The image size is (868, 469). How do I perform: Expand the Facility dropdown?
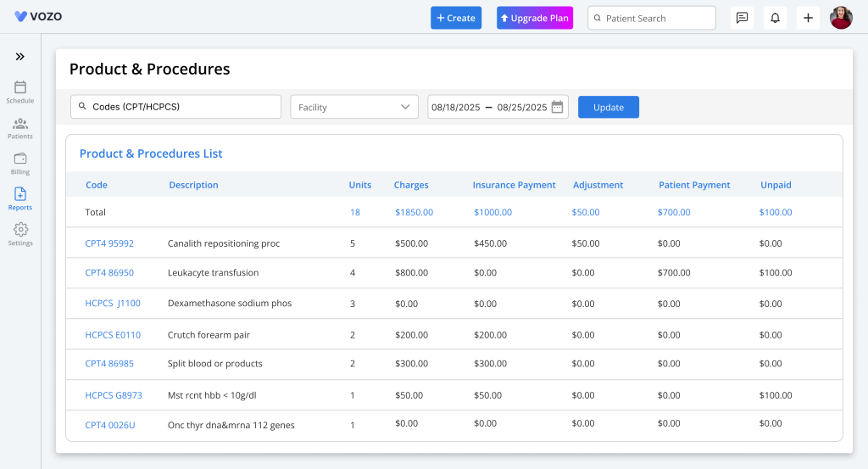[x=354, y=107]
